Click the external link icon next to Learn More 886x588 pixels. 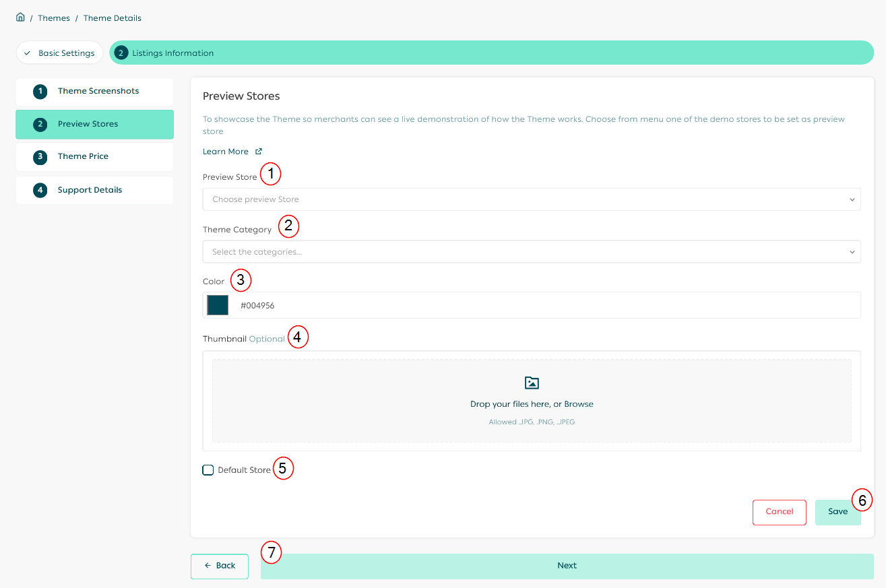point(259,151)
